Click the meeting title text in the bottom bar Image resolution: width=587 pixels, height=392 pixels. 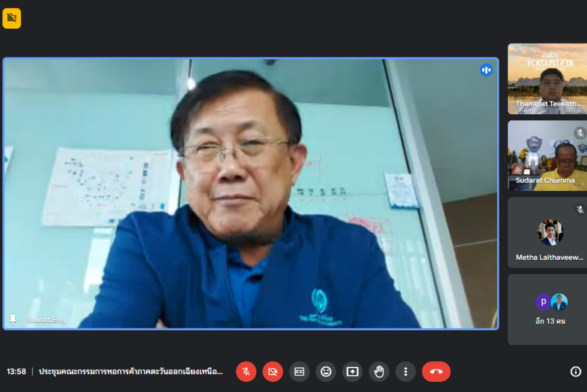click(x=131, y=372)
